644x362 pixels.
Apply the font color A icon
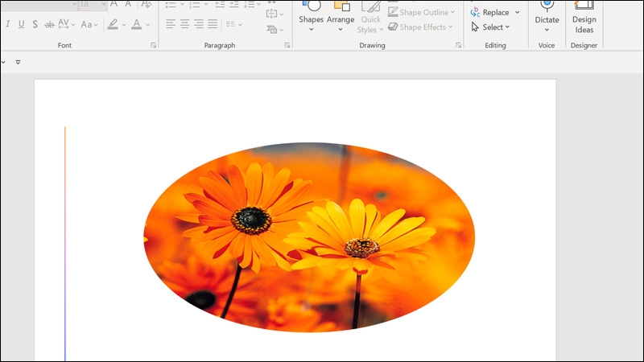[x=137, y=25]
